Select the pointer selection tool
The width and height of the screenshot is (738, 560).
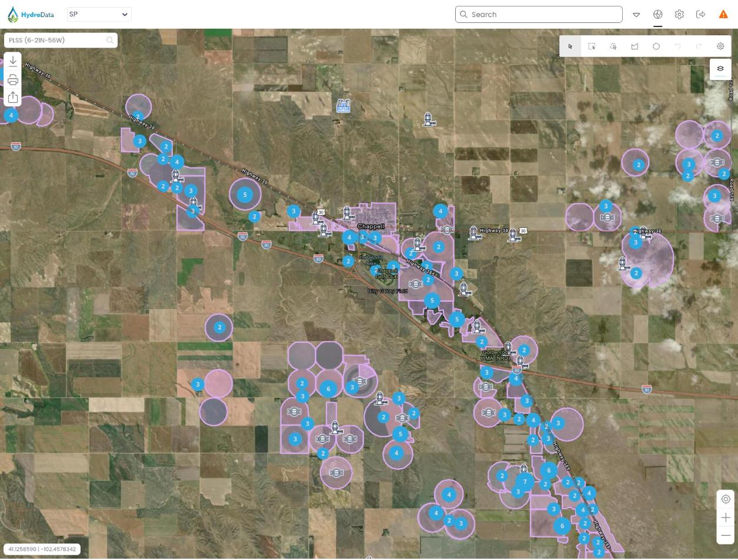pyautogui.click(x=570, y=46)
